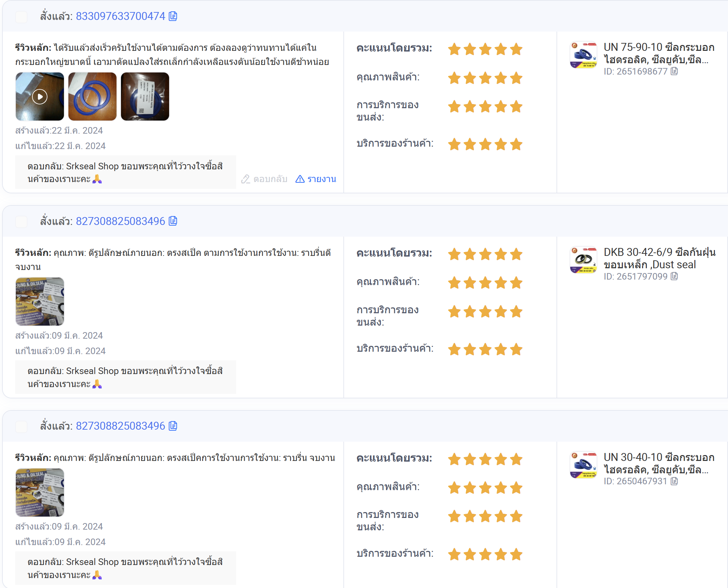This screenshot has width=728, height=588.
Task: Copy icon beside third order number
Action: (x=173, y=426)
